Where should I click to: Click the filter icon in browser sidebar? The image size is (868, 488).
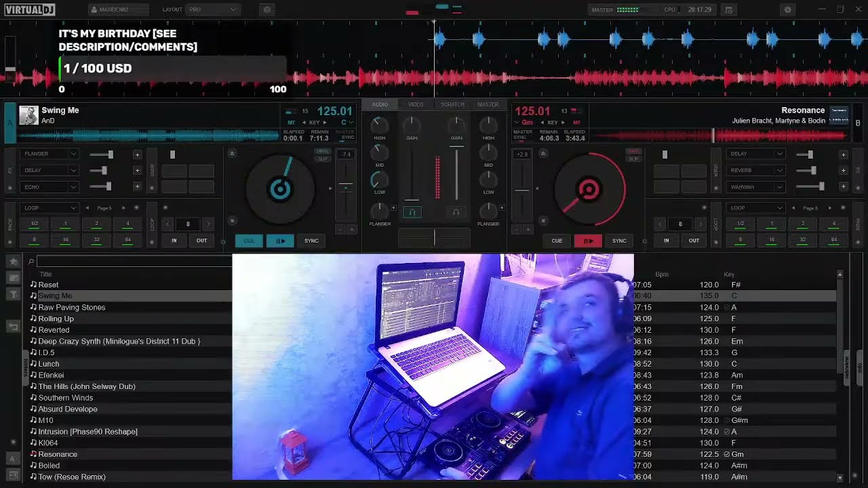[13, 294]
